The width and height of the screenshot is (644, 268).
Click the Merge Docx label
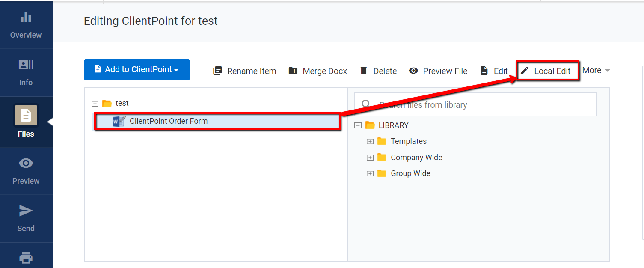click(x=325, y=71)
